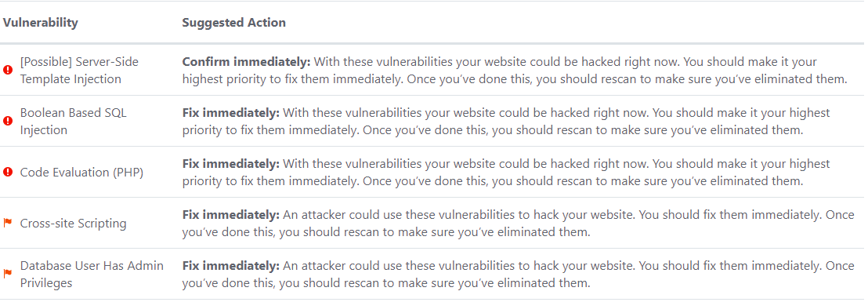Click the orange flag icon for Cross-site Scripting
Image resolution: width=868 pixels, height=302 pixels.
pos(8,224)
